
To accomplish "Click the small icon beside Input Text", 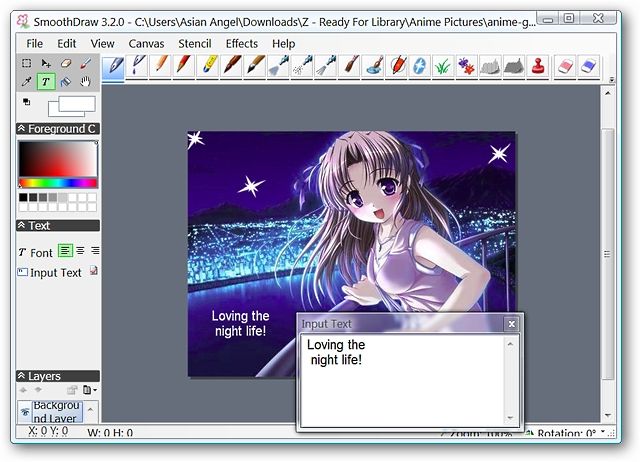I will [94, 271].
